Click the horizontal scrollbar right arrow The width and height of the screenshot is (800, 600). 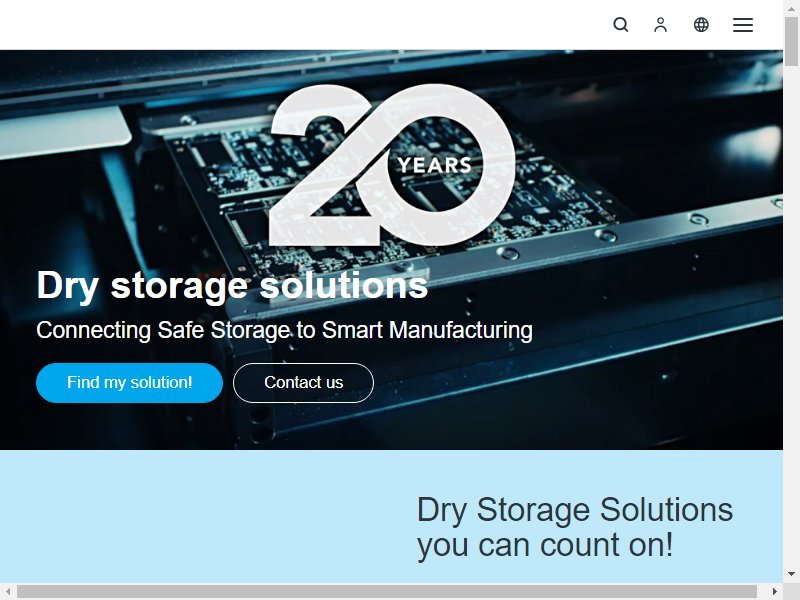[774, 591]
